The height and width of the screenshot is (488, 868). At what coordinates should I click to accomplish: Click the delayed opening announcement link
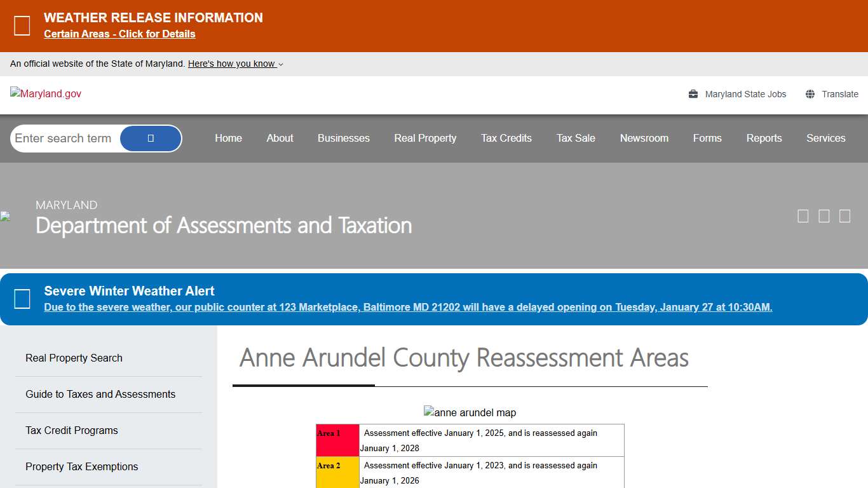(408, 307)
